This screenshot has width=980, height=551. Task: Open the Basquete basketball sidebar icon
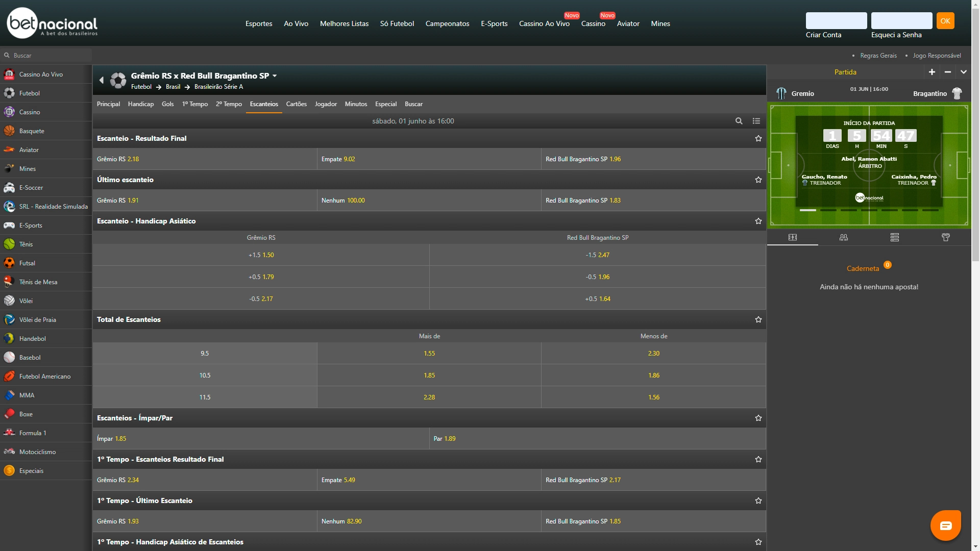pos(9,131)
